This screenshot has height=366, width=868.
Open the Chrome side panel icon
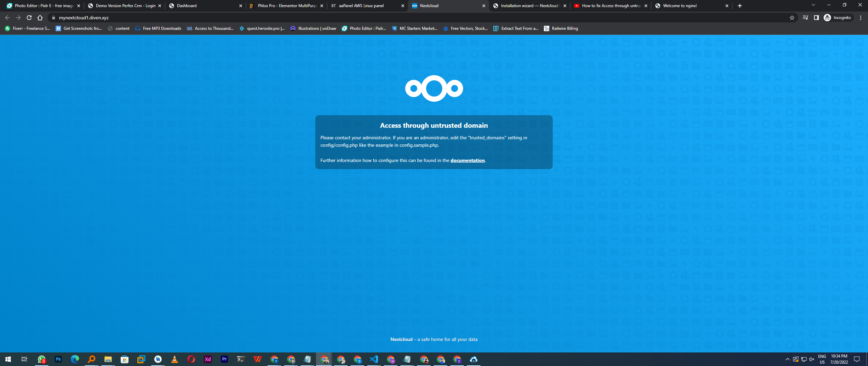point(816,18)
